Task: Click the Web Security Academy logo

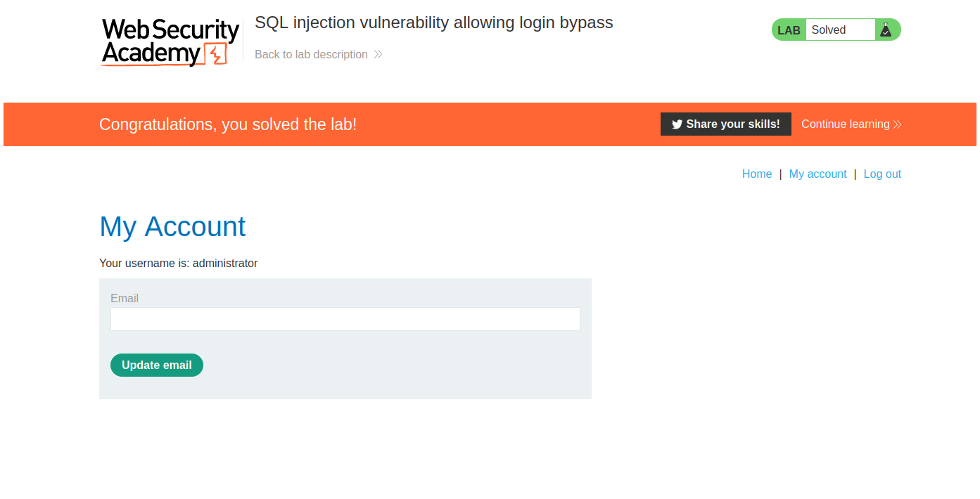Action: [170, 42]
